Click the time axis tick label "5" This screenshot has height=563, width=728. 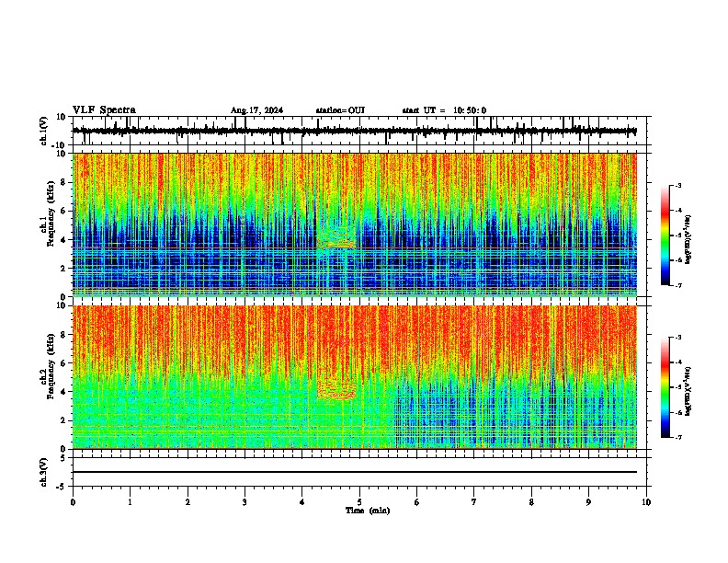point(359,502)
